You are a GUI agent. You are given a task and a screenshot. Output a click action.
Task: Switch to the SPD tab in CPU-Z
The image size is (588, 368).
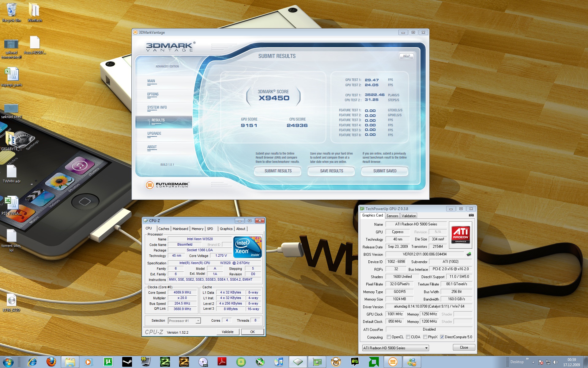pos(210,229)
